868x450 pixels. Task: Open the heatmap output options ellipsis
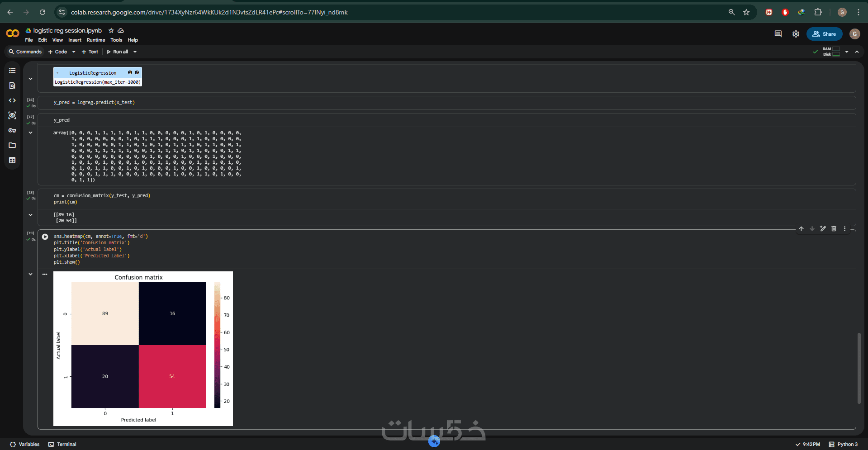(x=45, y=274)
